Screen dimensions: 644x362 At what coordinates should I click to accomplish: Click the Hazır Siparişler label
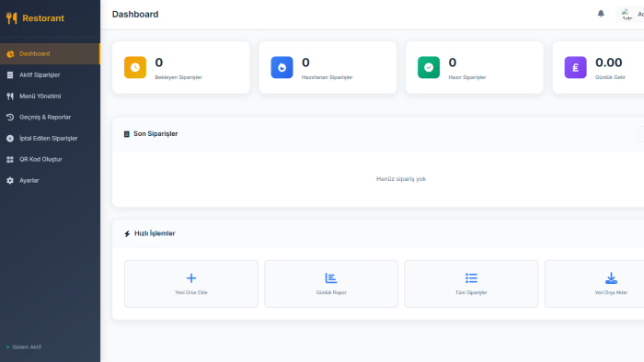467,77
